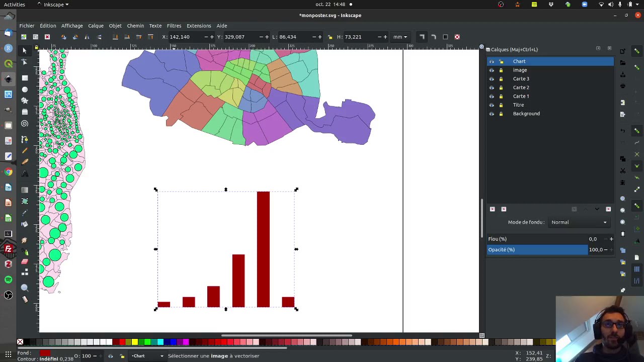This screenshot has height=362, width=644.
Task: Open the Chemin menu
Action: (x=135, y=26)
